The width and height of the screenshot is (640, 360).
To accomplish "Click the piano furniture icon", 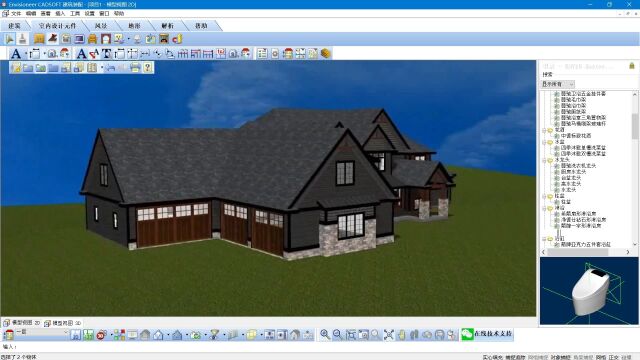I will pos(53,39).
